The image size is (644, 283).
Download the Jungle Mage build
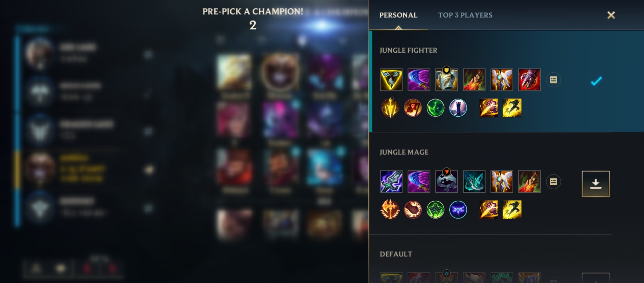click(596, 184)
